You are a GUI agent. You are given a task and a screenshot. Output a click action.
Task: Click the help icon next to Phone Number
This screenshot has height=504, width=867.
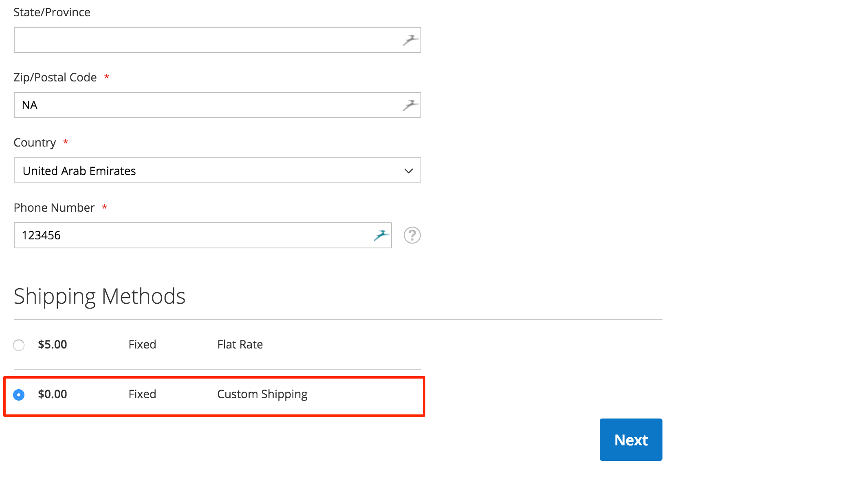[x=412, y=234]
